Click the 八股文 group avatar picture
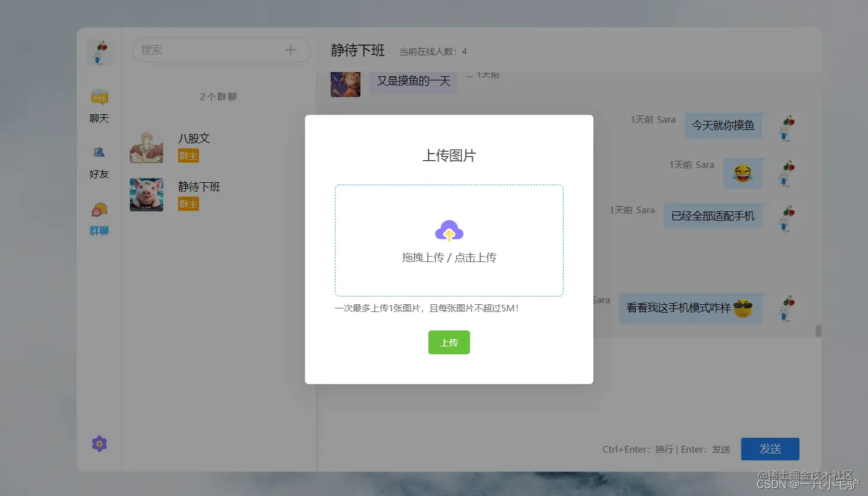Viewport: 868px width, 496px height. (x=146, y=146)
